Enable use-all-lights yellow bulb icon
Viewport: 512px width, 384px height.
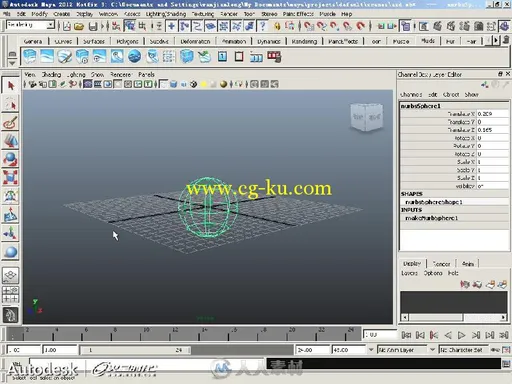point(203,84)
